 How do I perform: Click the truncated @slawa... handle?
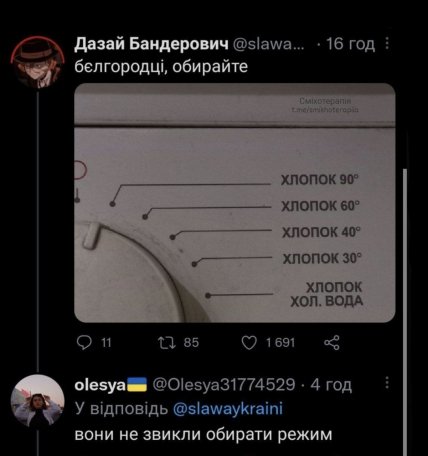[268, 44]
